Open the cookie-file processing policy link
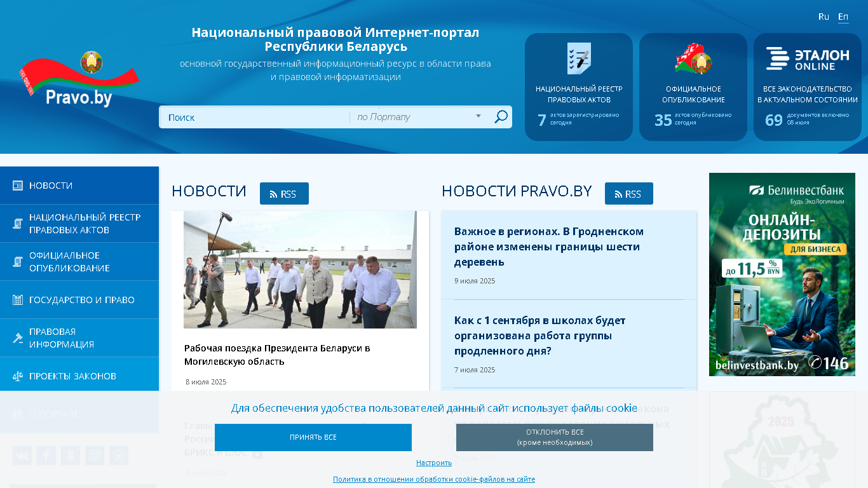 tap(434, 479)
